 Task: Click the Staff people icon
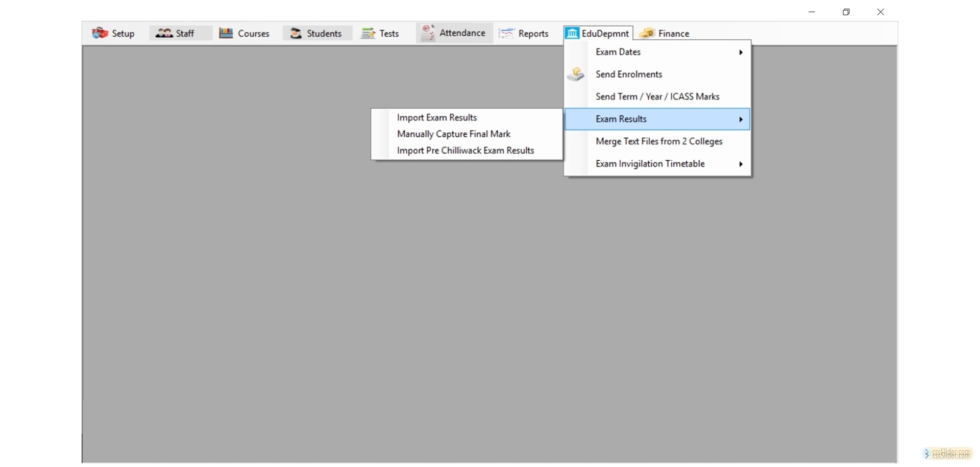[164, 33]
